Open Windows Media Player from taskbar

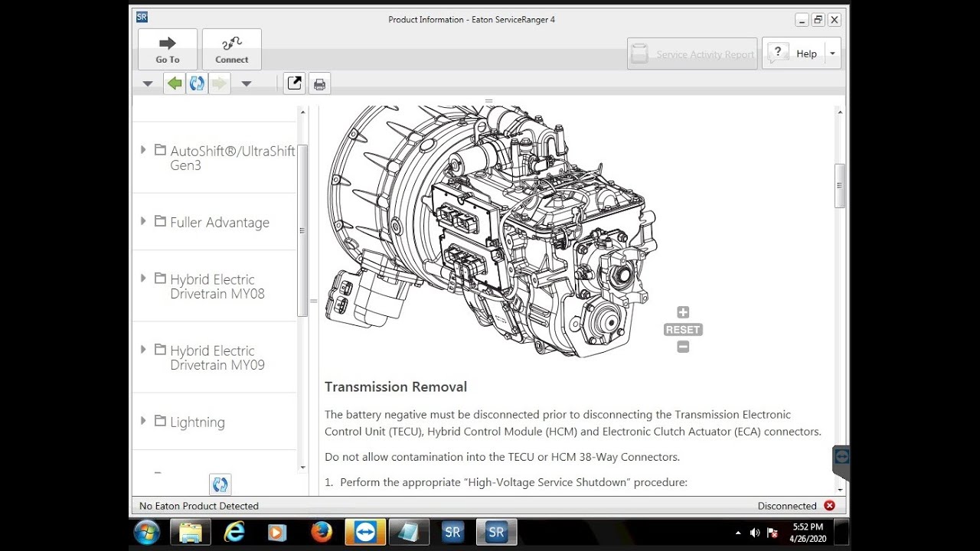[277, 533]
